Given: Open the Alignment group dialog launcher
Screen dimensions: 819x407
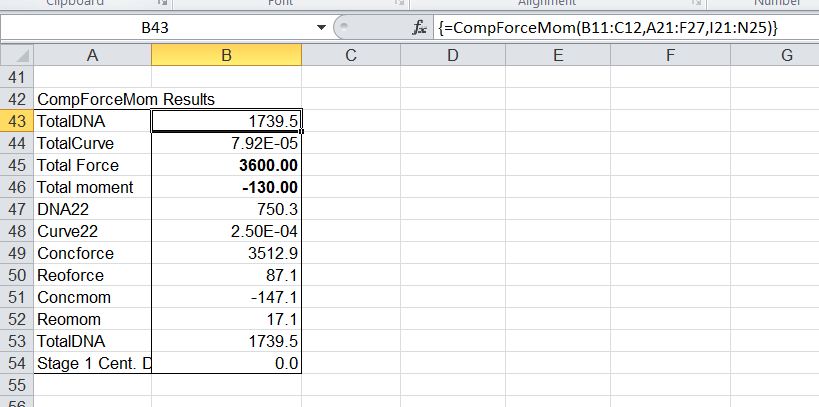Looking at the screenshot, I should (696, 4).
